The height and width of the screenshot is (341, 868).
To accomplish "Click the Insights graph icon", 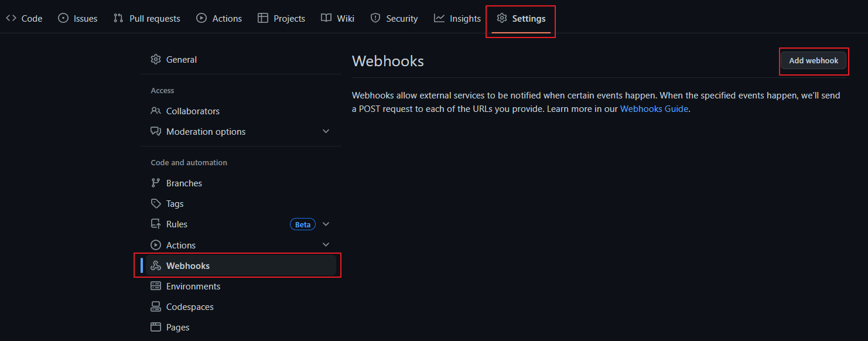I will coord(439,18).
